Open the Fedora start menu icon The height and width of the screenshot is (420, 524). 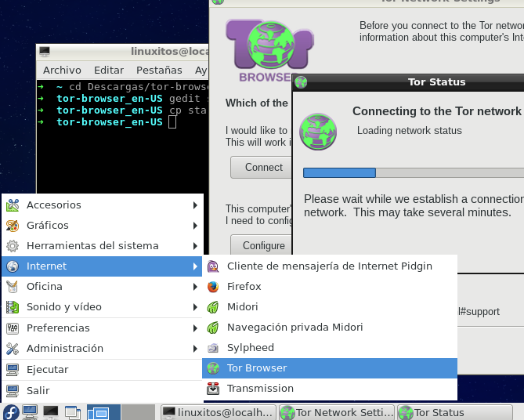click(x=11, y=412)
